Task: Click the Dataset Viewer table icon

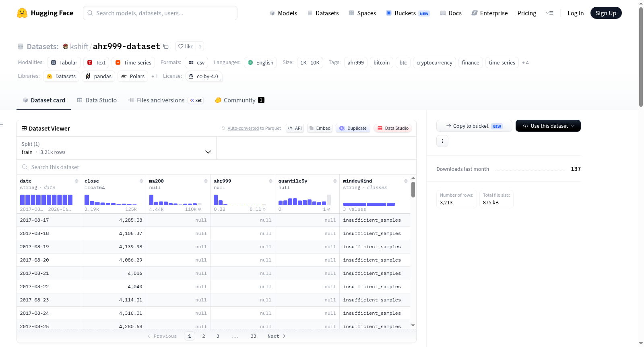Action: coord(24,128)
